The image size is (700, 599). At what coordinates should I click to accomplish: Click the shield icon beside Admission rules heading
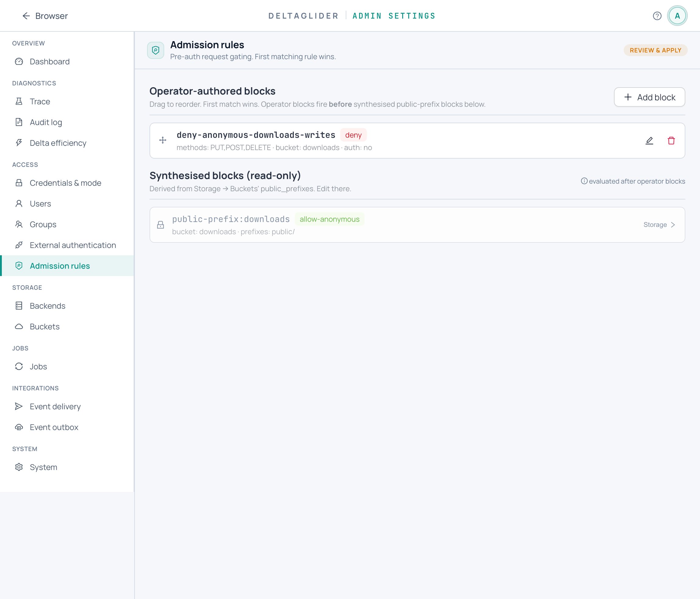155,50
